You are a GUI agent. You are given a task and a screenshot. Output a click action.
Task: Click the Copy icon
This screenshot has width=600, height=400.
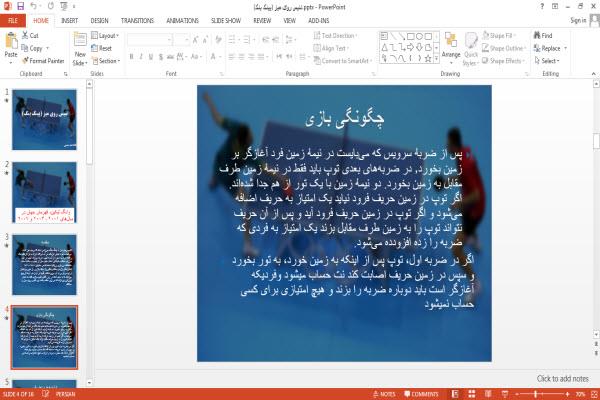pyautogui.click(x=25, y=48)
